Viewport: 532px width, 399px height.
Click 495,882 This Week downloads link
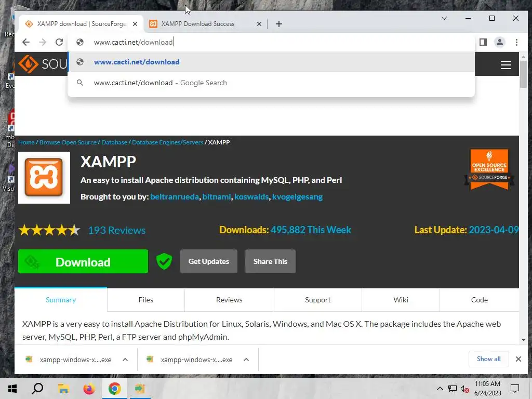point(311,230)
